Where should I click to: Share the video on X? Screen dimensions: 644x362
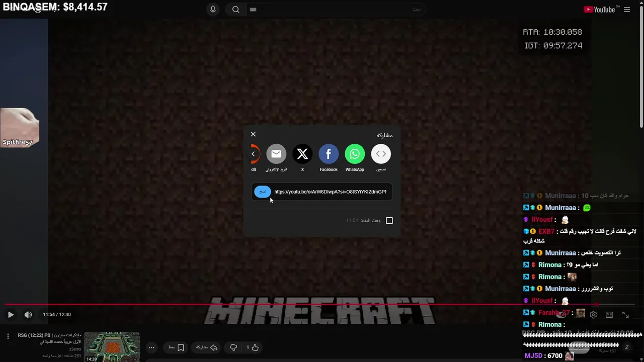pos(302,154)
